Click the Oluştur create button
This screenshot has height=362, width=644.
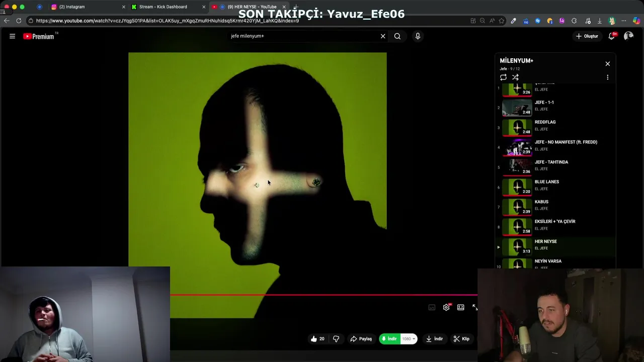(x=587, y=36)
